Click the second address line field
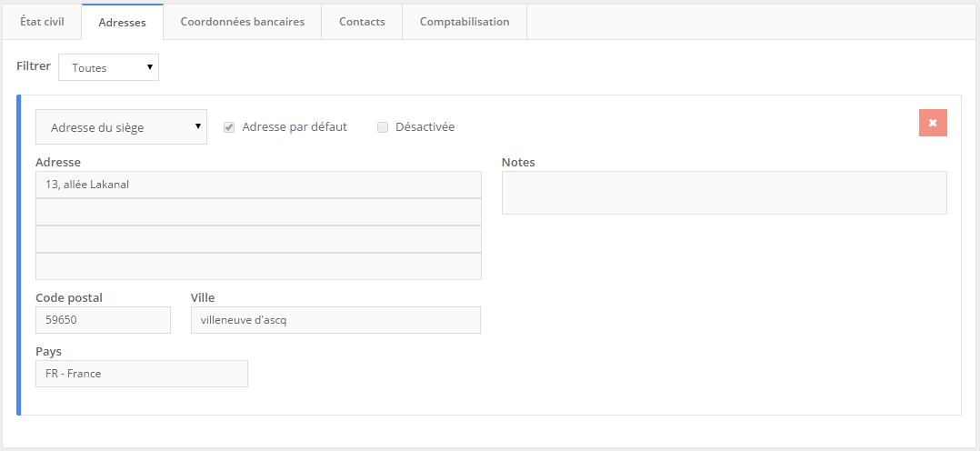The image size is (980, 451). click(x=258, y=212)
